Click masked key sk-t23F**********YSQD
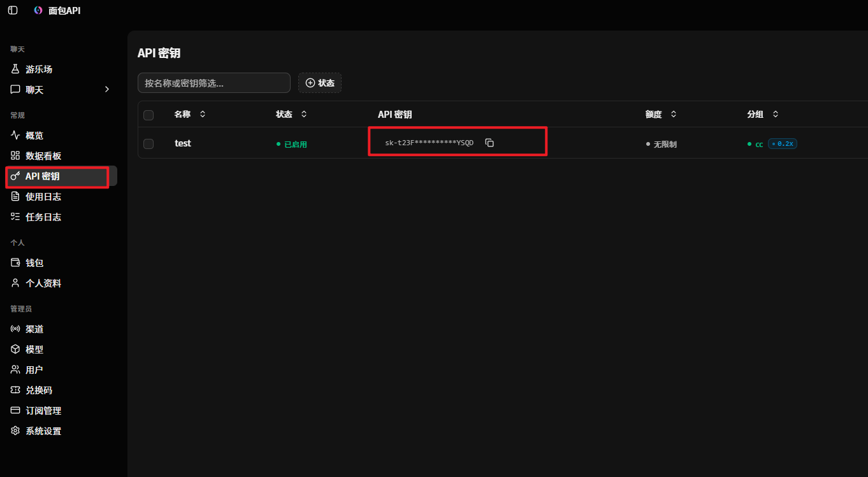The width and height of the screenshot is (868, 477). click(x=430, y=143)
